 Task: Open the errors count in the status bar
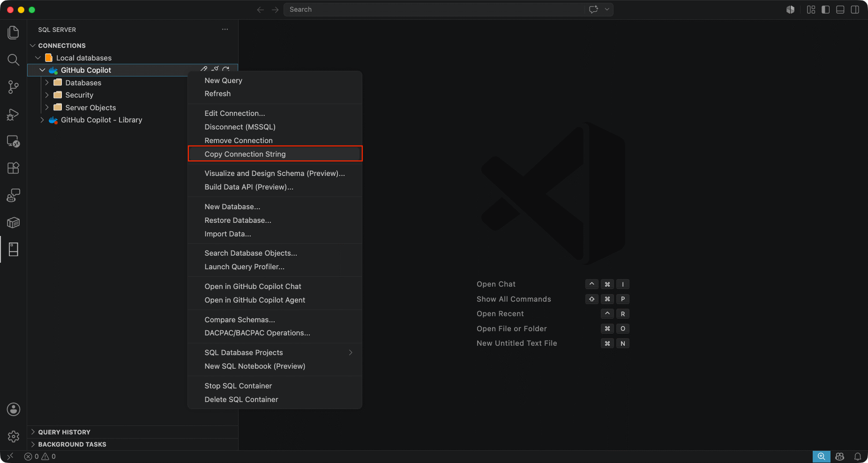click(x=32, y=456)
